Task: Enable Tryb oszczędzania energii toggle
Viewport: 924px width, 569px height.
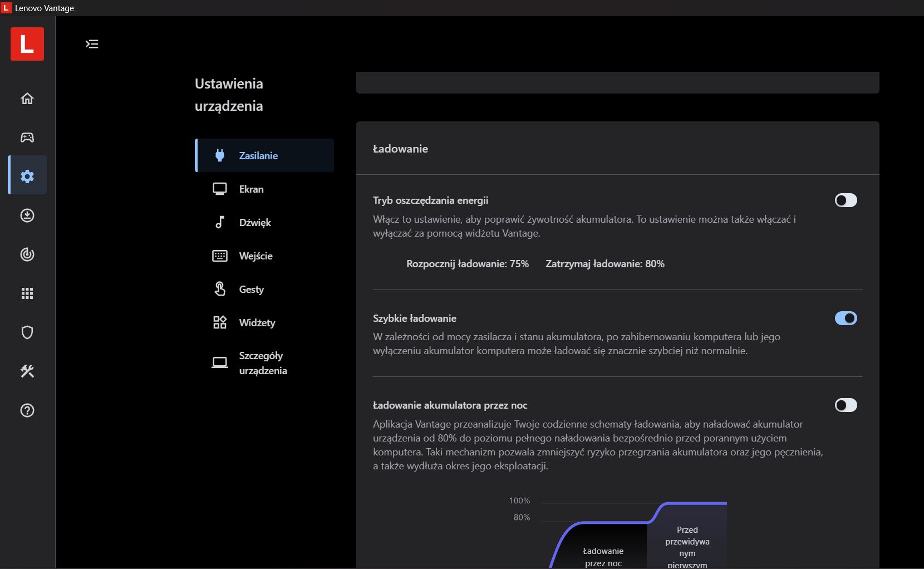Action: click(846, 200)
